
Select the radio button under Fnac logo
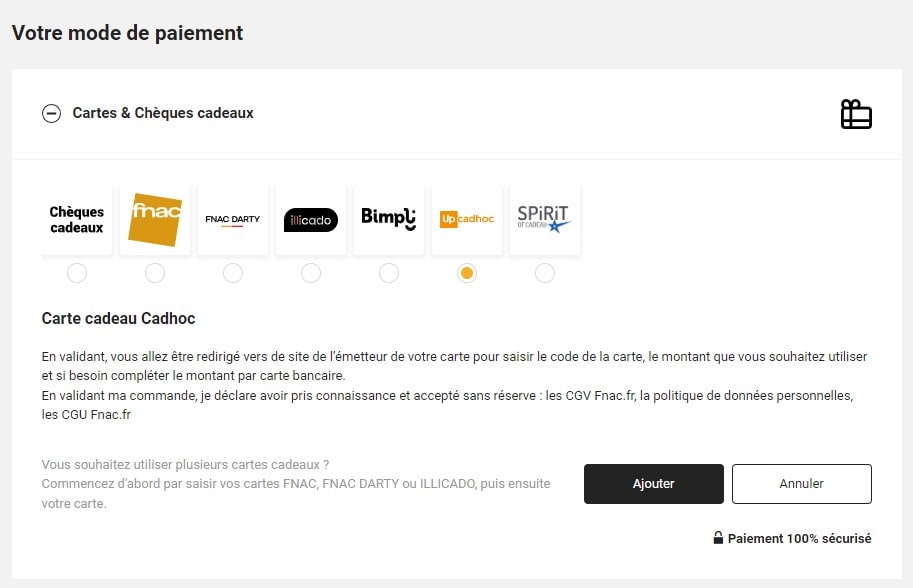tap(155, 273)
